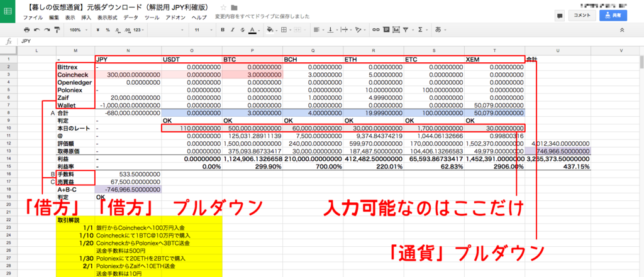The image size is (644, 277).
Task: Increase decimal places
Action: [127, 30]
